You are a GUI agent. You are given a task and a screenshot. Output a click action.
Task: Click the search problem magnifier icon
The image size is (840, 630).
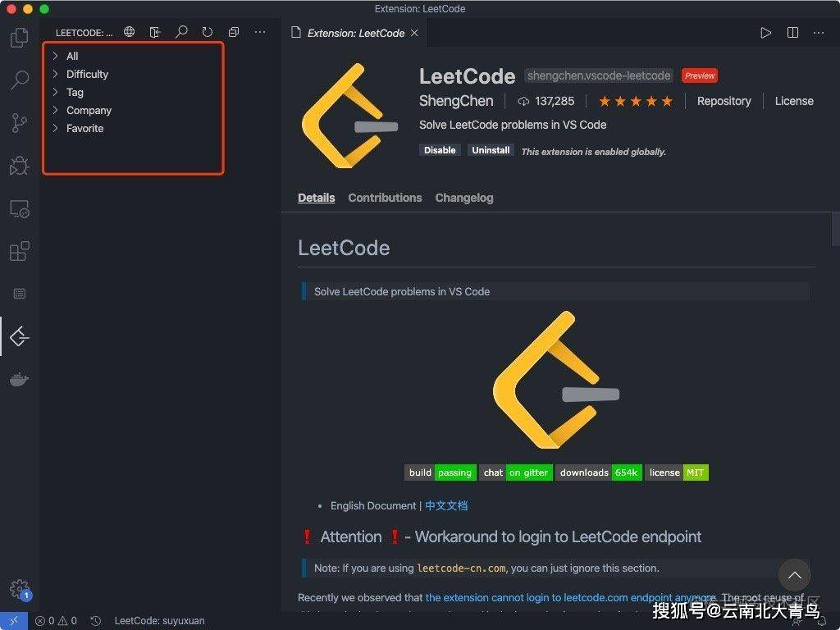[x=181, y=32]
